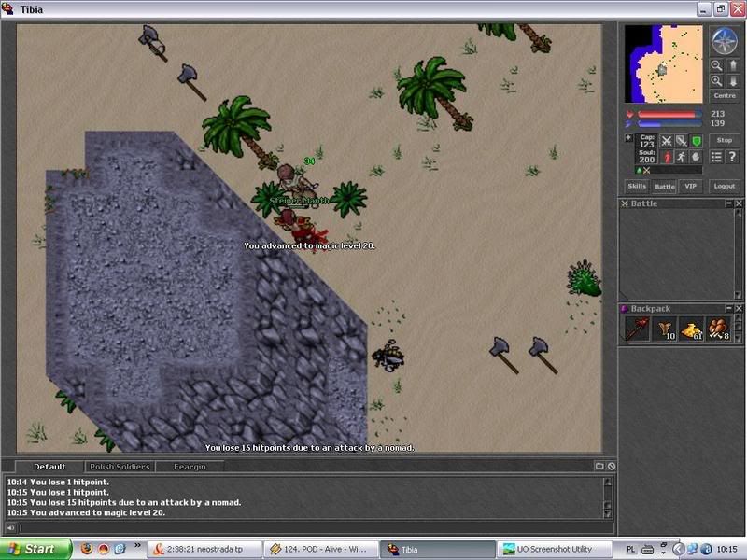Expand hidden system tray icons arrow
Screen dimensions: 747x560
coord(679,549)
